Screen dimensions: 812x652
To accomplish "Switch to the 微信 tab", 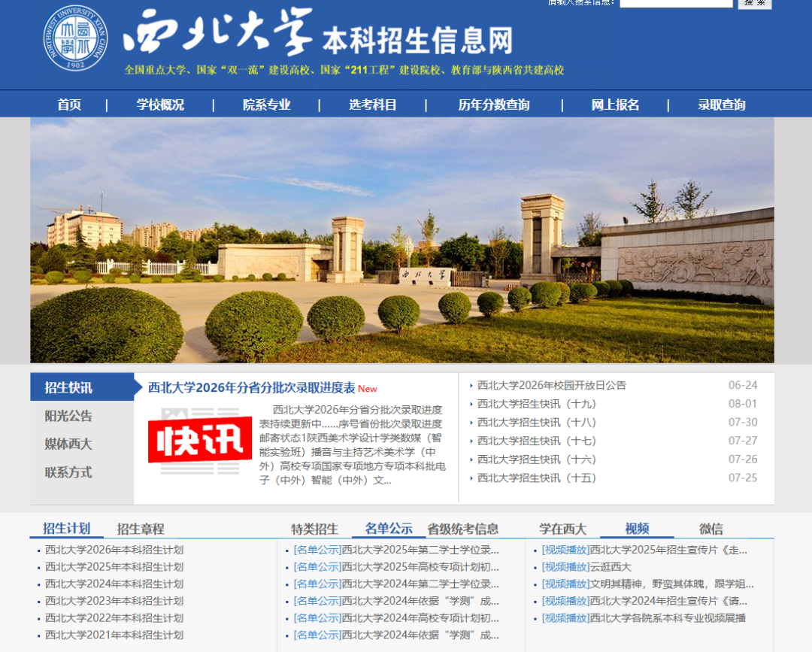I will click(x=711, y=529).
